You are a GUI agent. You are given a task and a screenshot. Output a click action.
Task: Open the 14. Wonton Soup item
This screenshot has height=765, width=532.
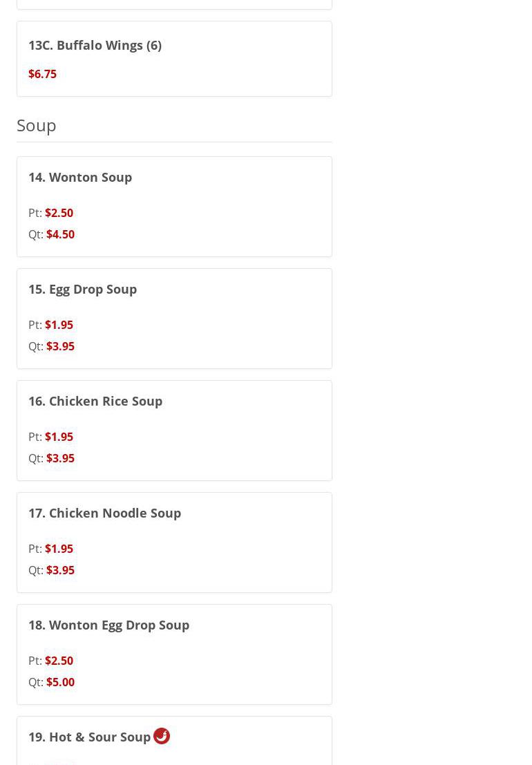[x=80, y=177]
